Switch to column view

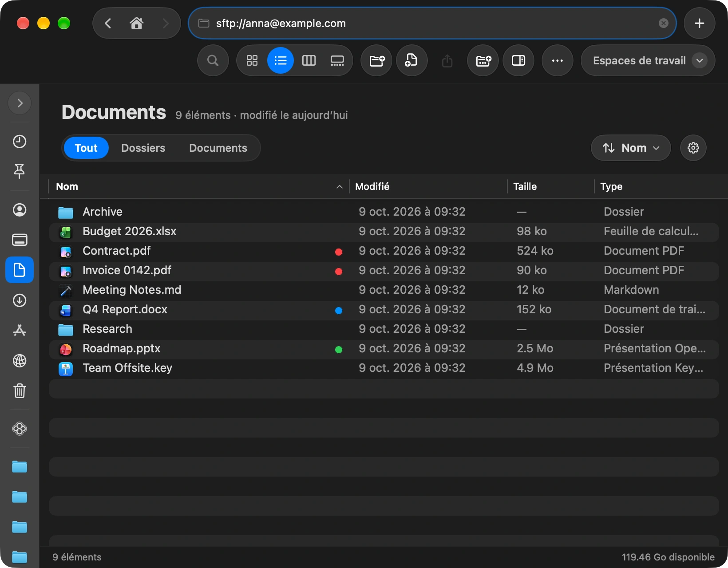click(309, 60)
